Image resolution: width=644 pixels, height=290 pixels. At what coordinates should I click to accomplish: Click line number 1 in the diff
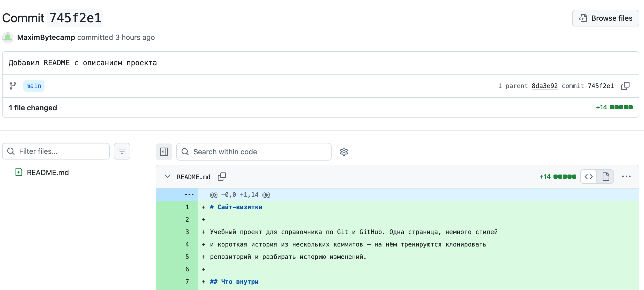pyautogui.click(x=187, y=207)
